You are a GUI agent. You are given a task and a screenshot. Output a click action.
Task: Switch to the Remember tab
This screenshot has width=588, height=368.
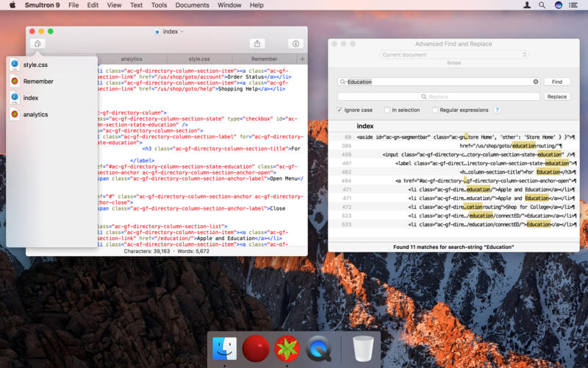264,59
